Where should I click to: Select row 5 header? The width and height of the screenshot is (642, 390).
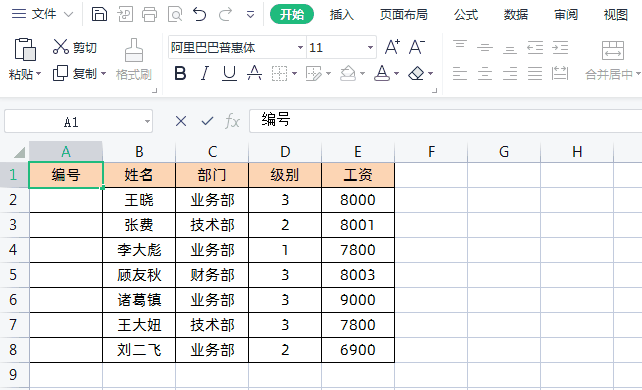pyautogui.click(x=14, y=275)
